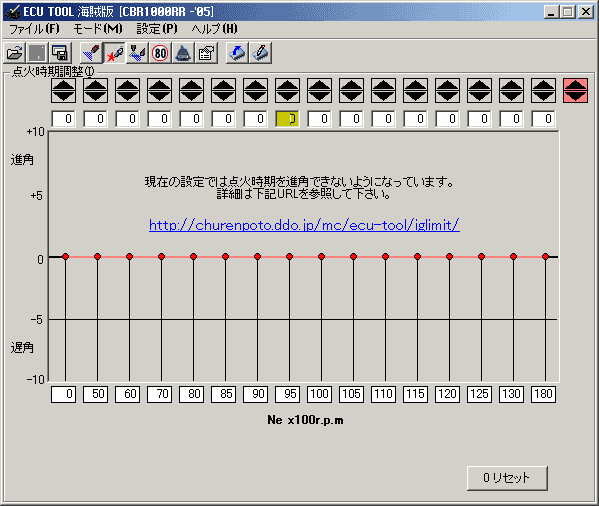Click the timing value field above 50 rpm
Viewport: 599px width, 506px height.
[x=96, y=119]
